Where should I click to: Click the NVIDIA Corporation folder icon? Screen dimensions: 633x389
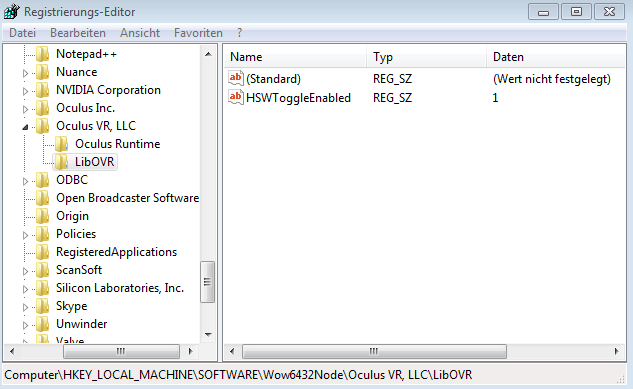(43, 90)
